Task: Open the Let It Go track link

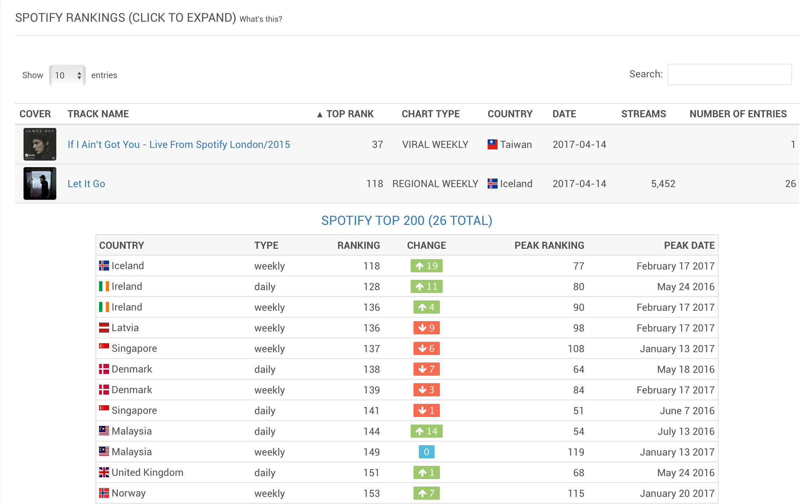Action: (86, 184)
